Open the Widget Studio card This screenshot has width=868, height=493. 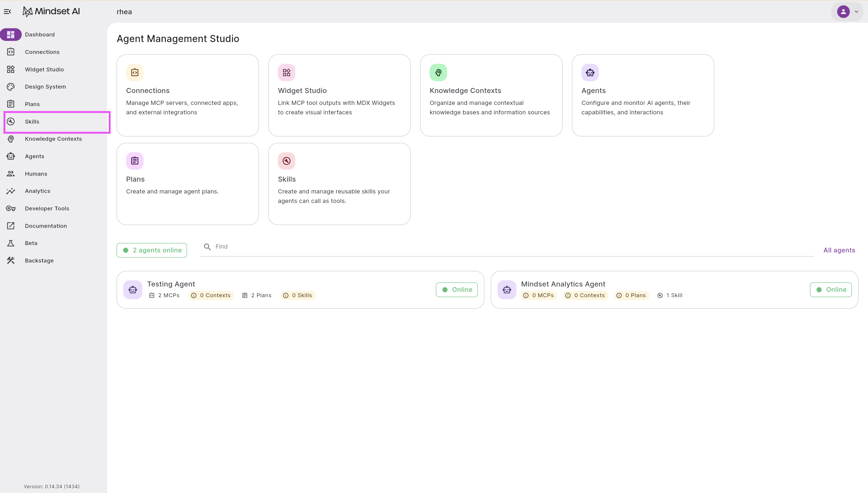(x=339, y=95)
